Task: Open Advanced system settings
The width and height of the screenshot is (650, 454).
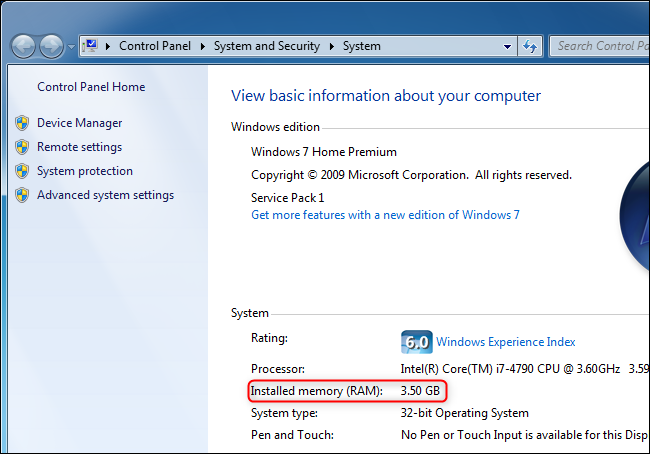Action: 105,195
